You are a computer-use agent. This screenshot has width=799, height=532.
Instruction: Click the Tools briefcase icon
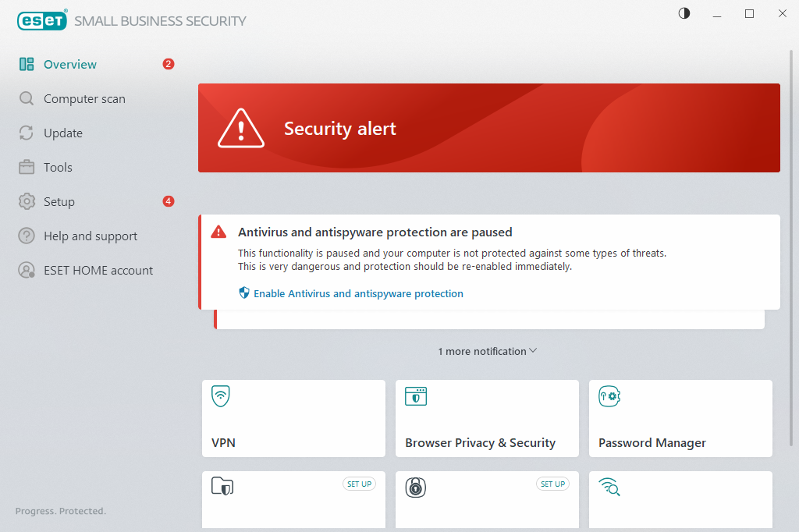tap(27, 168)
